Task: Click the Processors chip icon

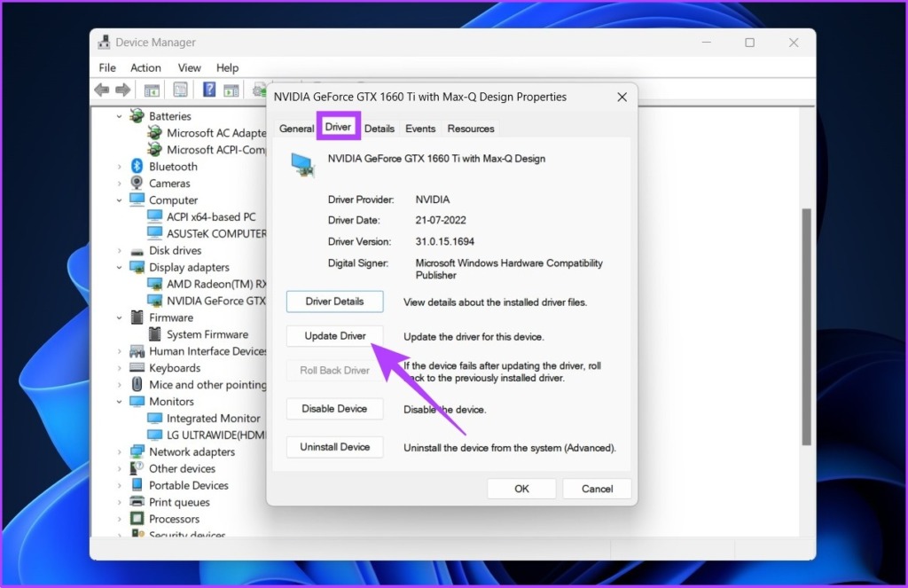Action: coord(137,519)
